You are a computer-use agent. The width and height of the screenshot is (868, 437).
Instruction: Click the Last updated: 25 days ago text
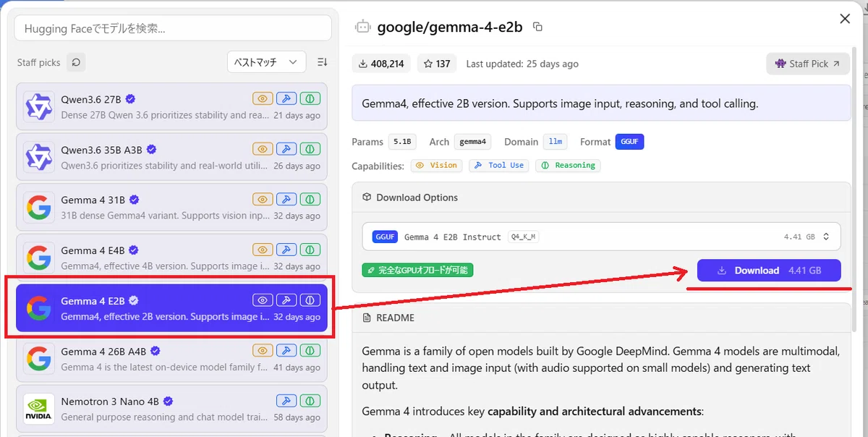(x=522, y=64)
